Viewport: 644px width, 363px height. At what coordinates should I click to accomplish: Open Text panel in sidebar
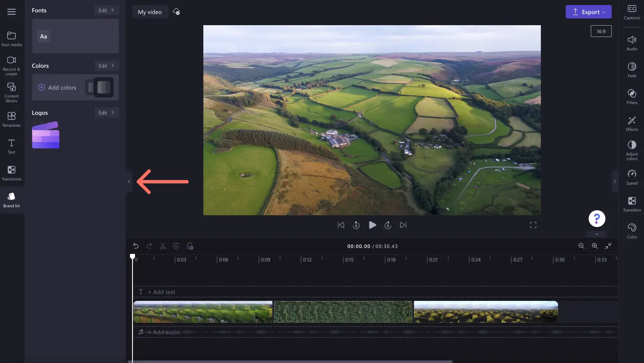point(11,146)
